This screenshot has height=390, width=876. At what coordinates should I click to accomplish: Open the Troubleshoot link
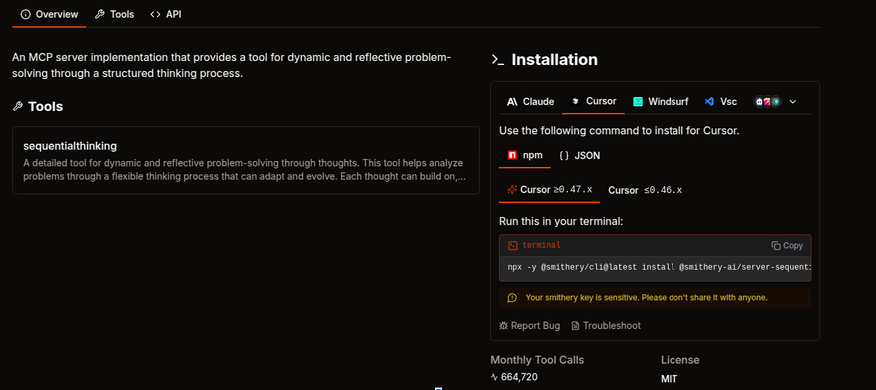tap(606, 326)
